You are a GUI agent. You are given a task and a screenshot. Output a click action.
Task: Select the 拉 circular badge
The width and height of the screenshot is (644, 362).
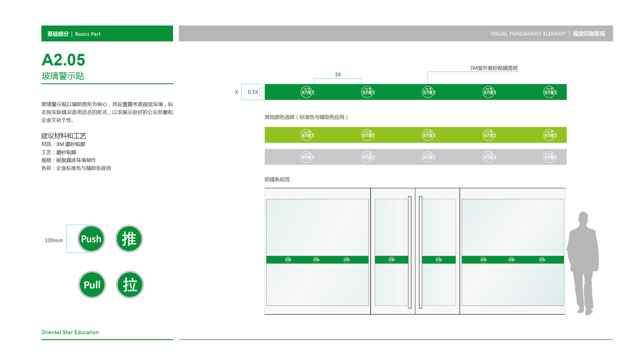coord(130,285)
